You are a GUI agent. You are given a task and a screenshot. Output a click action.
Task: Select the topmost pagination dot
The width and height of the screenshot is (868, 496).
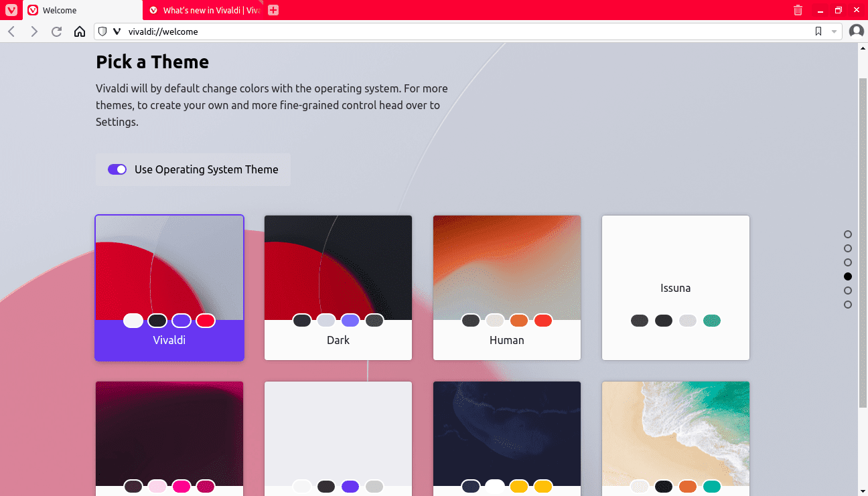pos(848,234)
